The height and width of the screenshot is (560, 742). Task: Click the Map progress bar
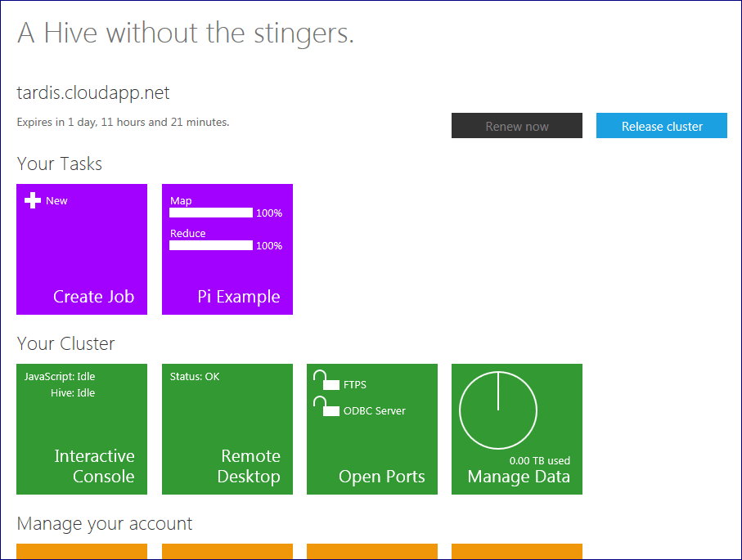(211, 213)
